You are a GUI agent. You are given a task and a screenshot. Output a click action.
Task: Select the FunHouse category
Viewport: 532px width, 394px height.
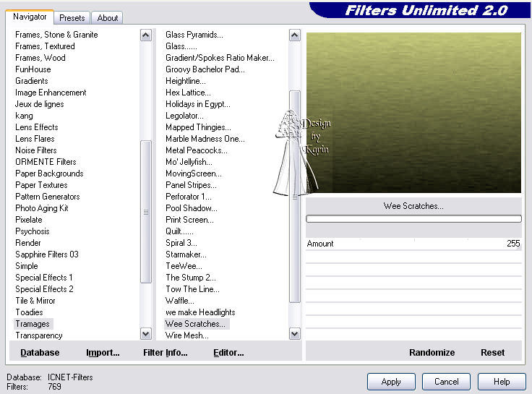pyautogui.click(x=33, y=69)
